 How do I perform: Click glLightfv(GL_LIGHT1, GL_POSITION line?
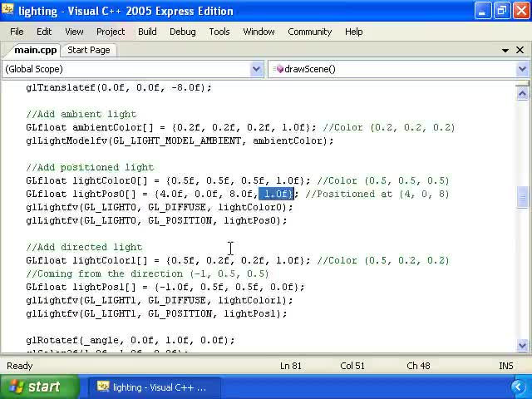(x=156, y=313)
